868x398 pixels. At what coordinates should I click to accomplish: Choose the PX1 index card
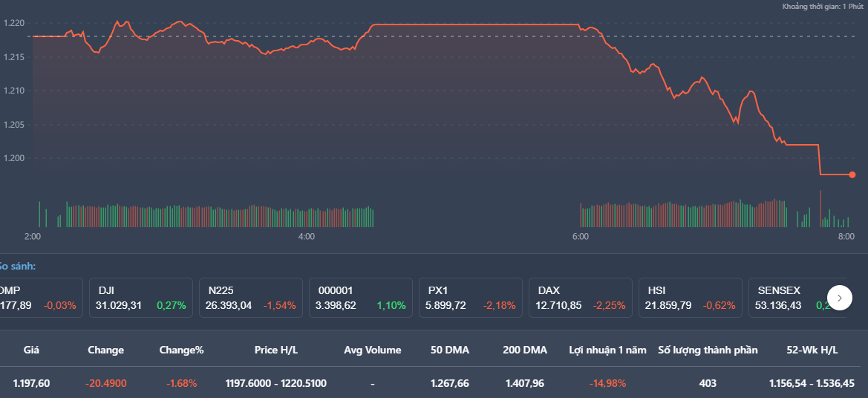coord(470,298)
